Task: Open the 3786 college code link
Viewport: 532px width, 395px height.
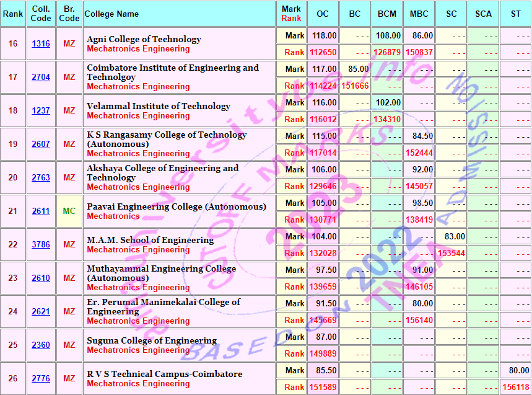Action: tap(41, 245)
